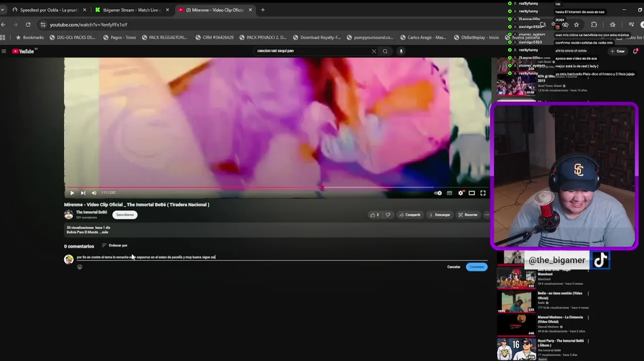Play the Mirenme video
The width and height of the screenshot is (644, 361).
(72, 193)
